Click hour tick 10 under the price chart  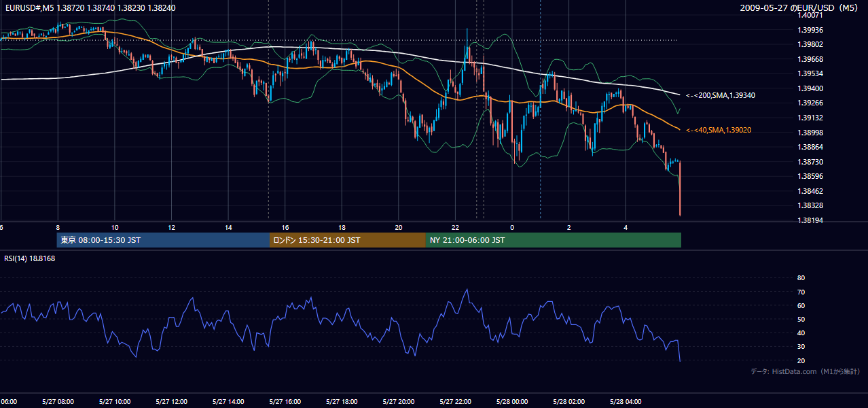115,228
